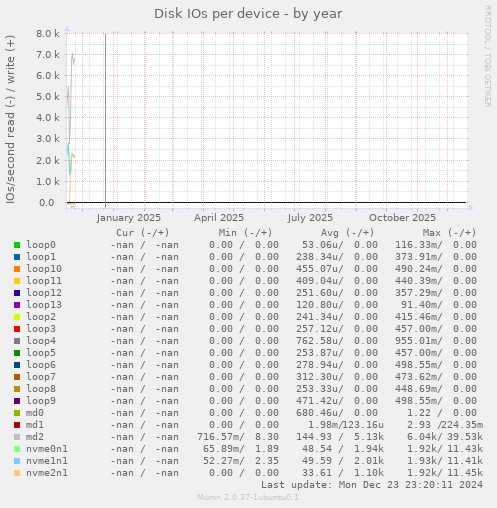497x508 pixels.
Task: Click the 'loop9' legend label
Action: (41, 401)
